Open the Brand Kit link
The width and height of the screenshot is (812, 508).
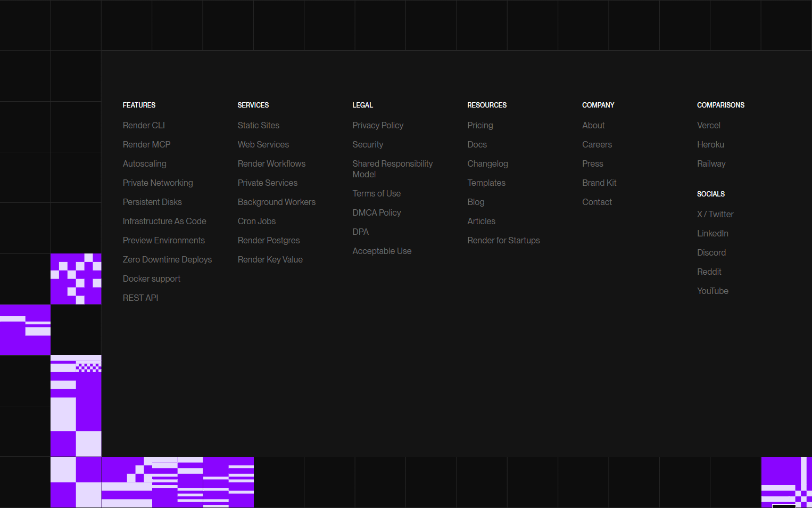click(599, 183)
